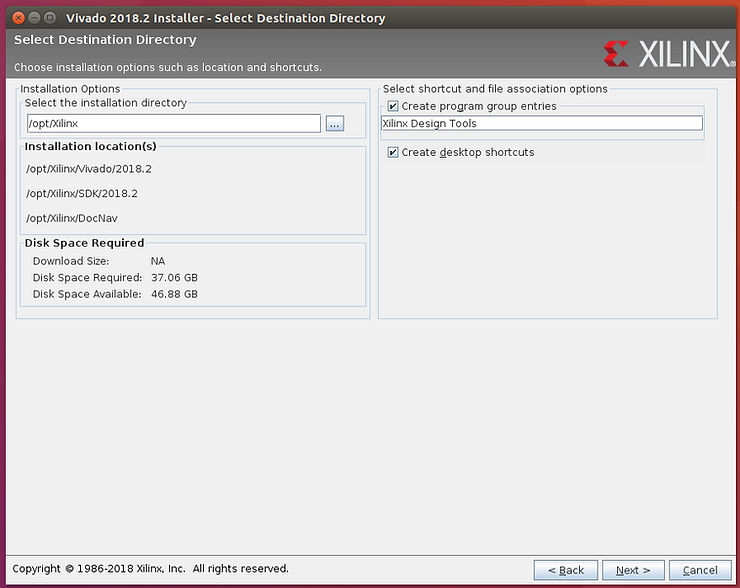Image resolution: width=740 pixels, height=588 pixels.
Task: Go to the previous step with Back
Action: tap(565, 570)
